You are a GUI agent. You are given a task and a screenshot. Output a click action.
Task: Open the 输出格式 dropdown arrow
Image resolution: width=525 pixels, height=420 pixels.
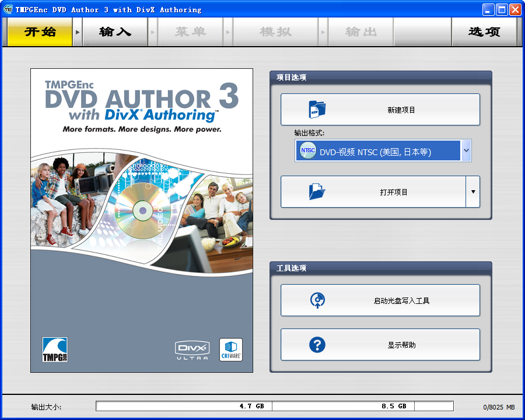(x=466, y=150)
